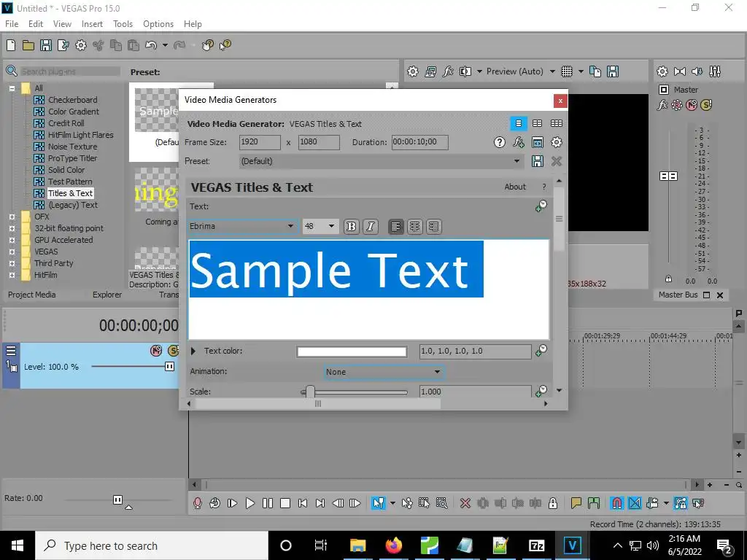Open a project with the folder icon
The image size is (747, 560).
pos(28,45)
